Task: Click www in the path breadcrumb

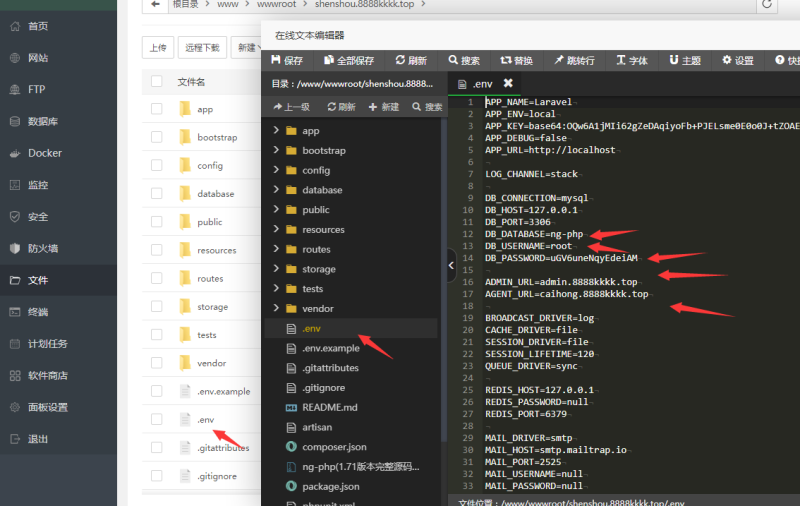Action: (x=228, y=4)
